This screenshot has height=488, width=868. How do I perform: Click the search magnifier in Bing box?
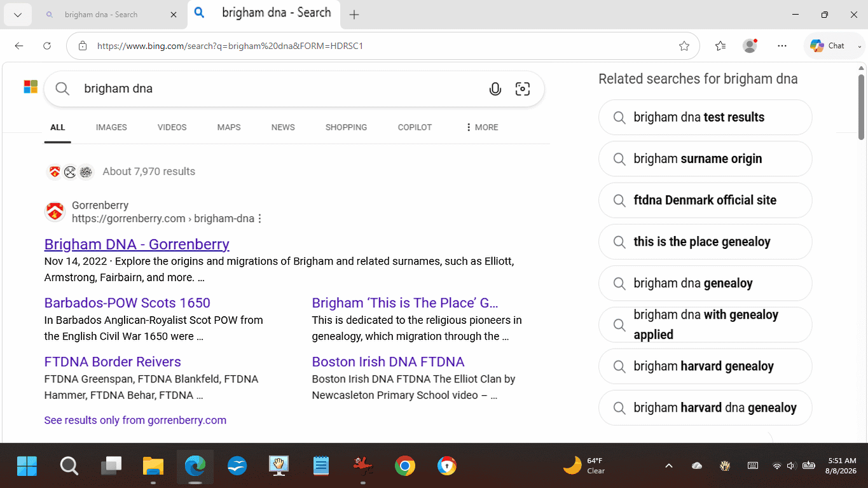pyautogui.click(x=62, y=88)
